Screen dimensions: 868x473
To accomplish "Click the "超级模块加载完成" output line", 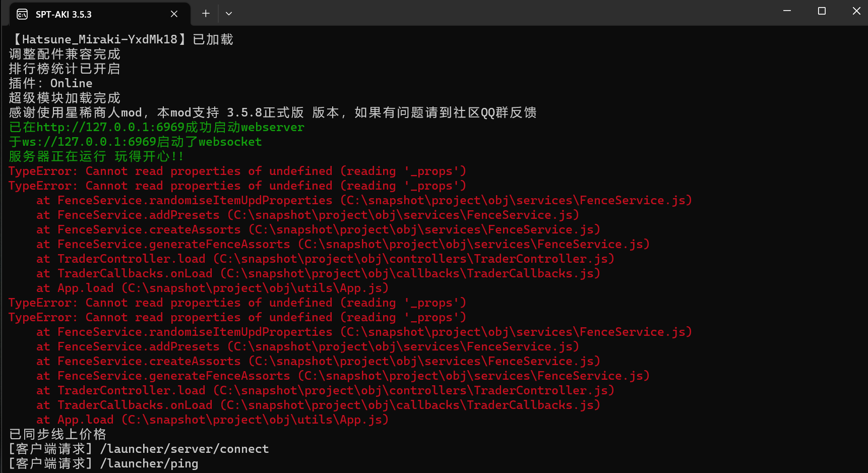I will click(65, 98).
